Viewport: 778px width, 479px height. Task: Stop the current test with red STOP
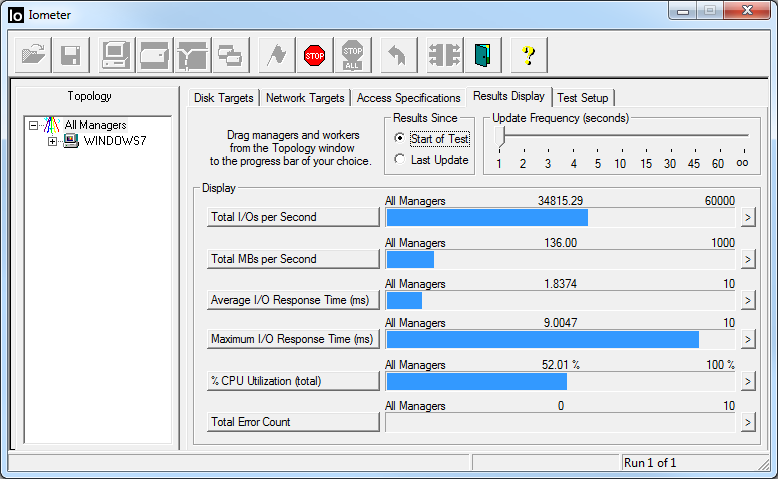[315, 55]
